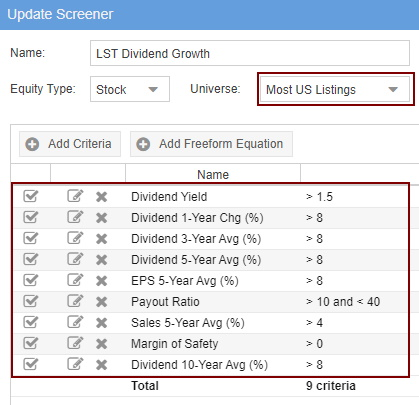Remove the Dividend 3-Year Avg criterion
The height and width of the screenshot is (405, 419).
point(101,239)
